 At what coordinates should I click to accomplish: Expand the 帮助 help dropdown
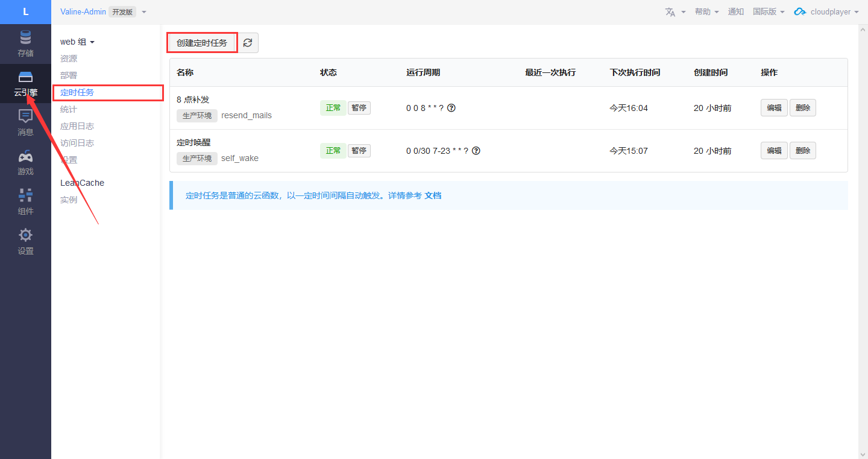[x=706, y=12]
